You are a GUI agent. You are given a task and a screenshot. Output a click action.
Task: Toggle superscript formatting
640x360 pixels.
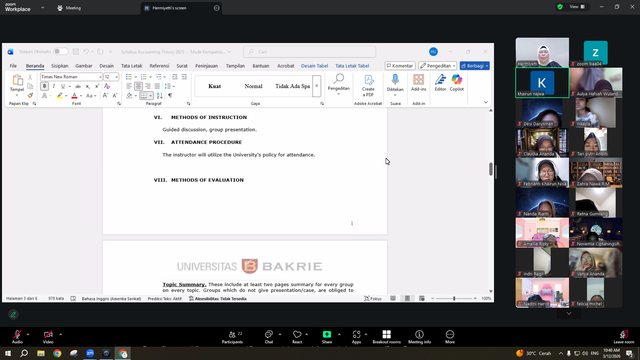(97, 86)
